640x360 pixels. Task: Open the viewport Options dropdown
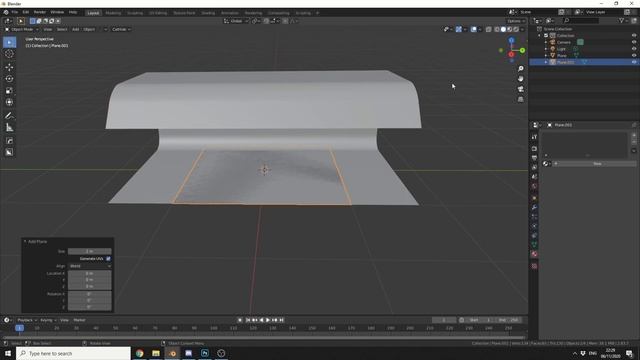pyautogui.click(x=516, y=21)
